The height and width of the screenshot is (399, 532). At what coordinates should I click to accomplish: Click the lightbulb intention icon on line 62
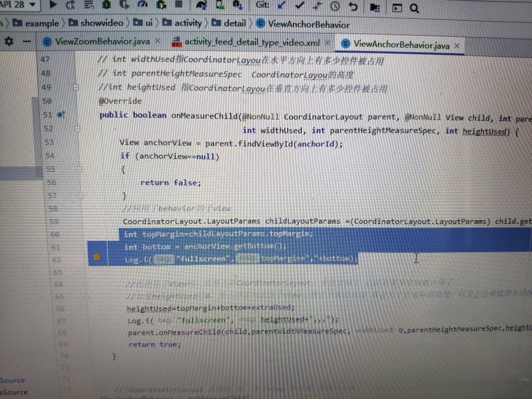point(97,257)
